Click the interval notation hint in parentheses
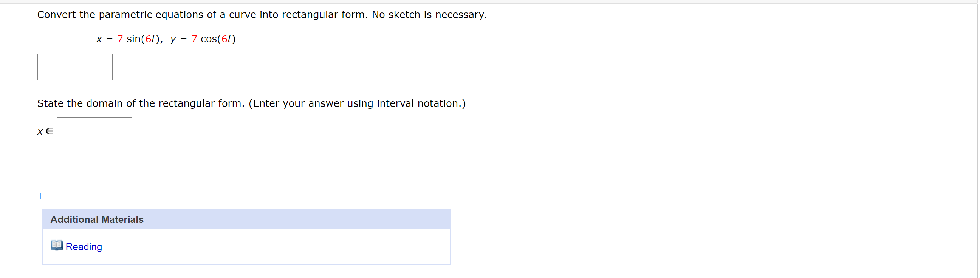 point(357,103)
